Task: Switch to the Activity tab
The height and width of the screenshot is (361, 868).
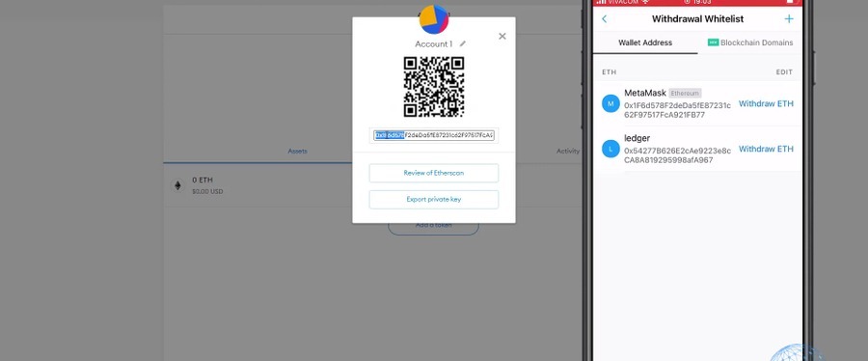Action: click(568, 152)
